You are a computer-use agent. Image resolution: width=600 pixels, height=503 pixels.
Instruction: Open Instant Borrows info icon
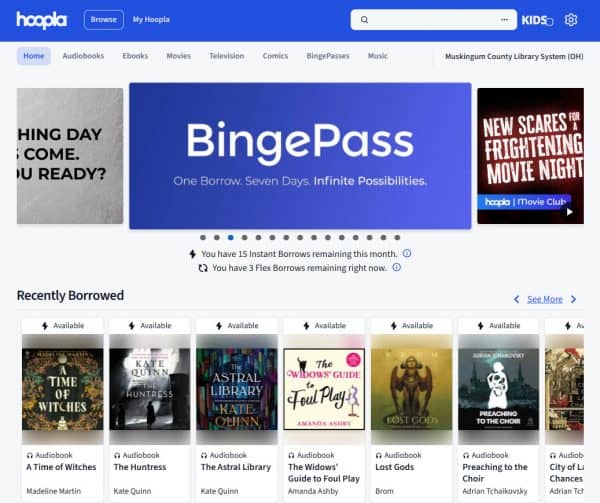click(x=407, y=253)
